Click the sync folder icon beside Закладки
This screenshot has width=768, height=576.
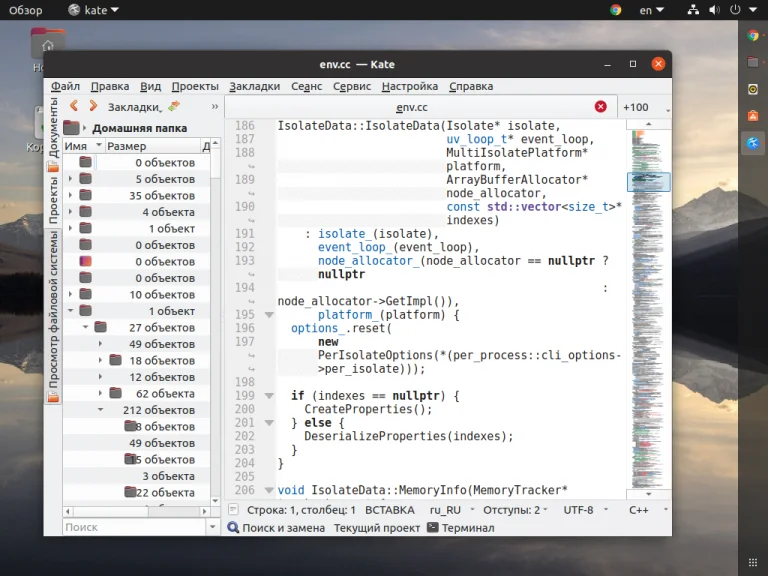tap(174, 106)
